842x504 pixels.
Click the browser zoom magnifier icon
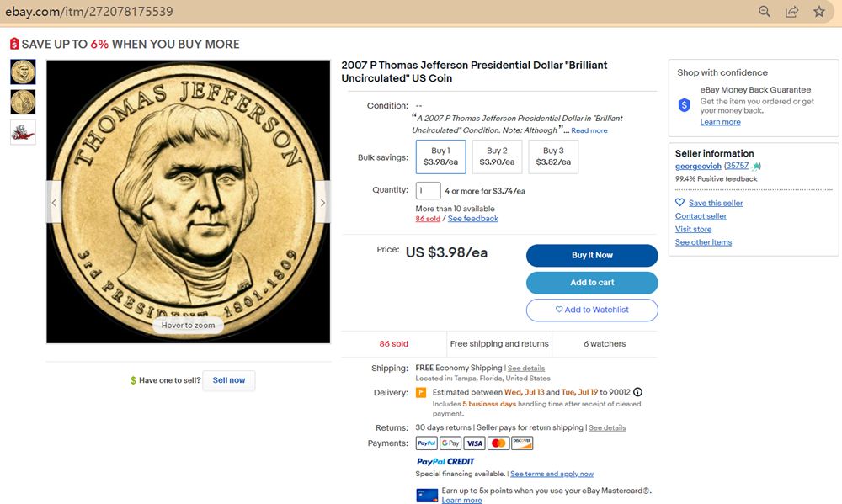click(x=765, y=12)
